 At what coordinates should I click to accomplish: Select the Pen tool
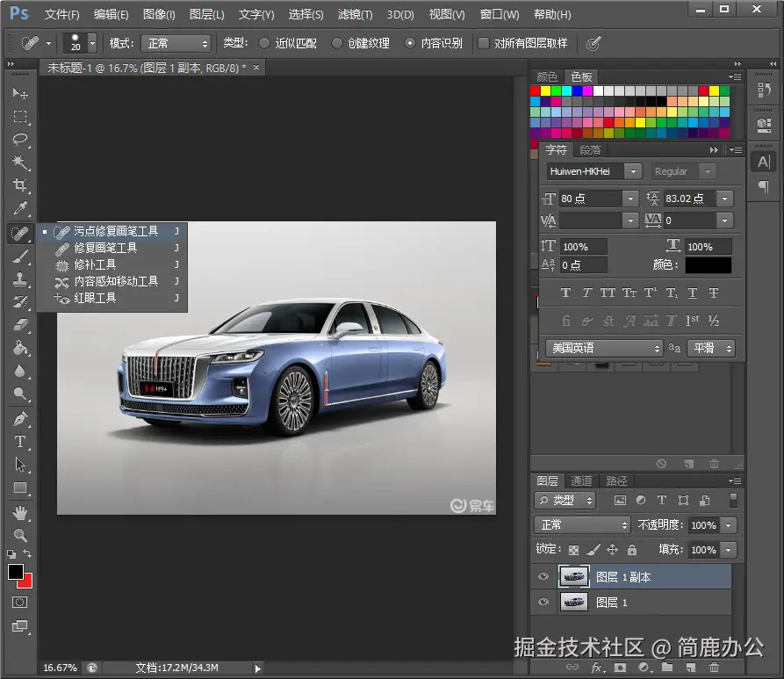click(19, 419)
